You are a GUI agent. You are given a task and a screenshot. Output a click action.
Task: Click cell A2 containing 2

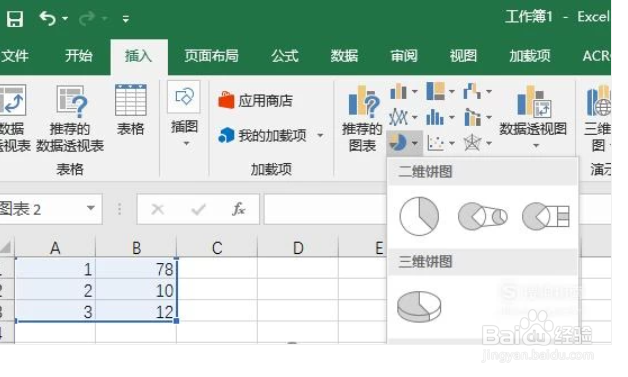click(55, 290)
